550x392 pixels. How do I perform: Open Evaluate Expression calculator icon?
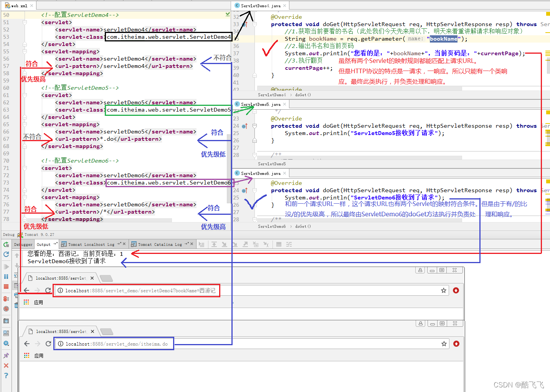click(279, 244)
